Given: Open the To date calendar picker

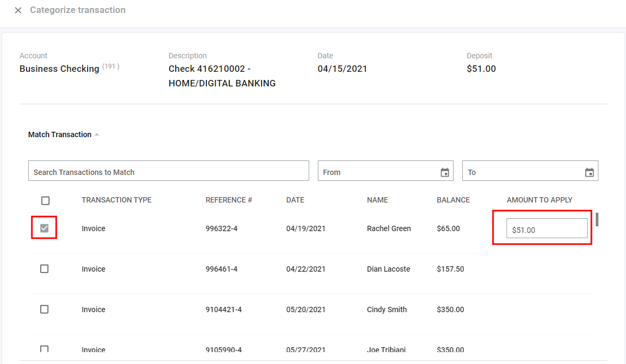Looking at the screenshot, I should pyautogui.click(x=589, y=171).
